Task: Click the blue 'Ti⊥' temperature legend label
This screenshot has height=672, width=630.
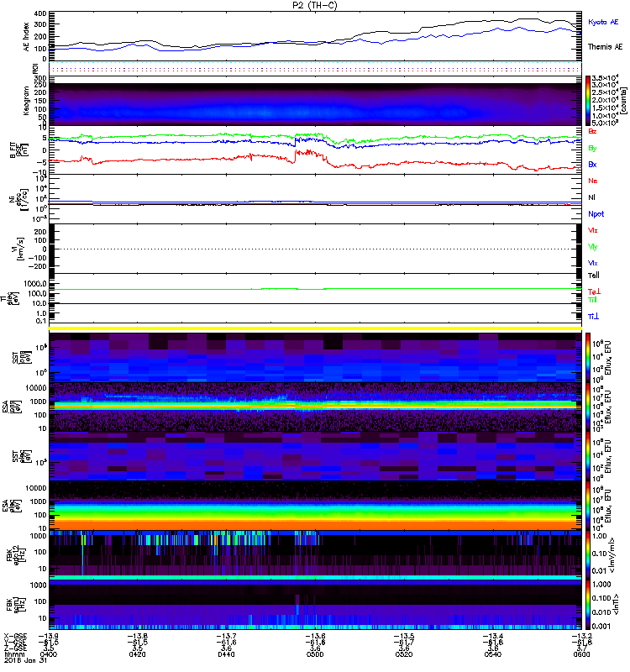Action: click(x=593, y=317)
